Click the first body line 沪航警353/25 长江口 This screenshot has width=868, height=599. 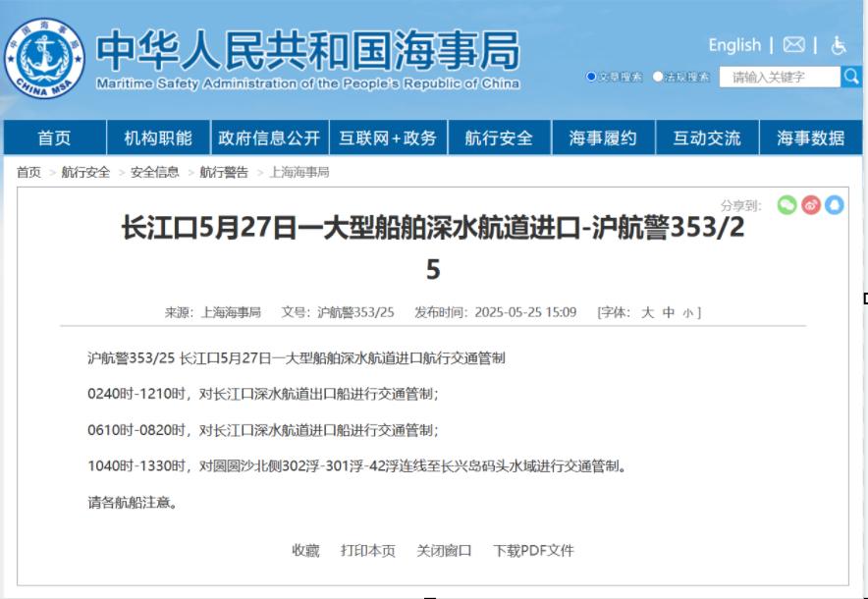pyautogui.click(x=297, y=358)
